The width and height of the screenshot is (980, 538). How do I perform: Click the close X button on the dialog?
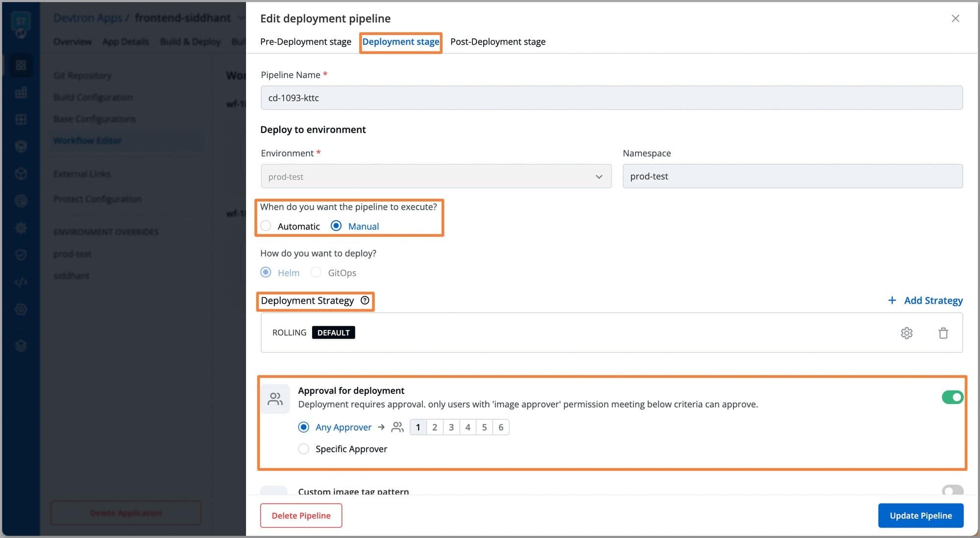pyautogui.click(x=955, y=18)
